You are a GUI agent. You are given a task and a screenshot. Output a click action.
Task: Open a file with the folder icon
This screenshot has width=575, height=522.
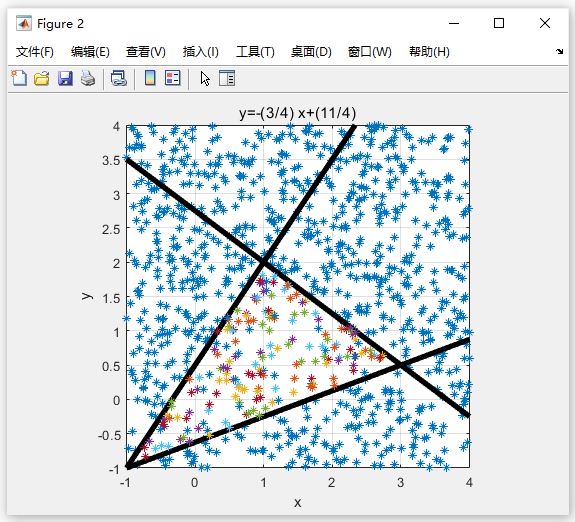click(x=42, y=78)
